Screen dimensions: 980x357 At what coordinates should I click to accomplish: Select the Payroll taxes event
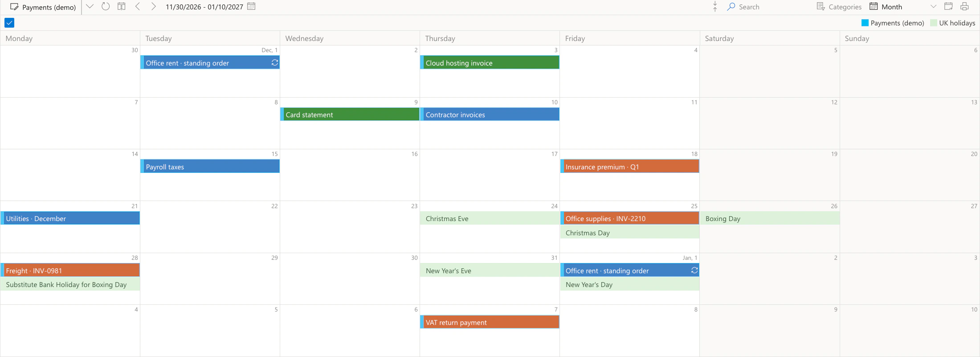click(210, 167)
